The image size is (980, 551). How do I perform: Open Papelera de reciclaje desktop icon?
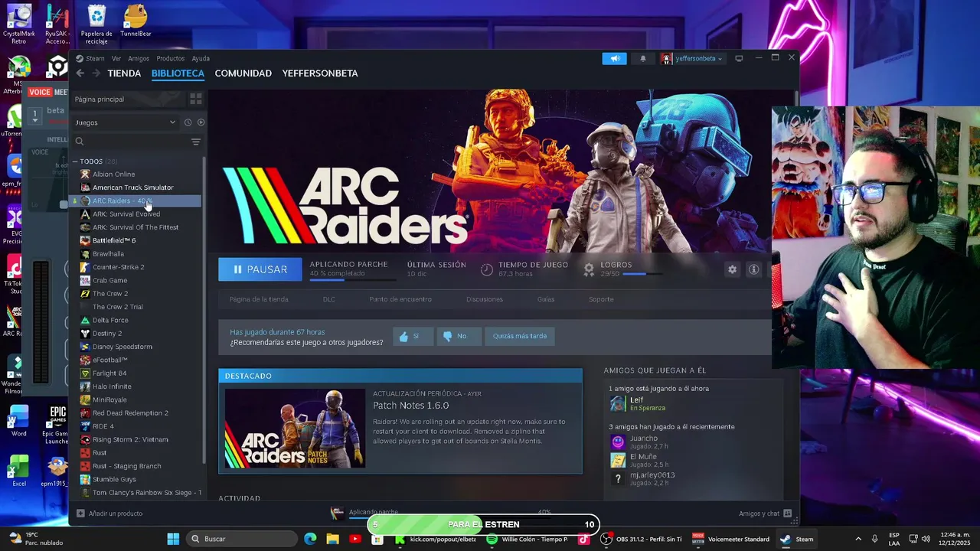coord(96,24)
